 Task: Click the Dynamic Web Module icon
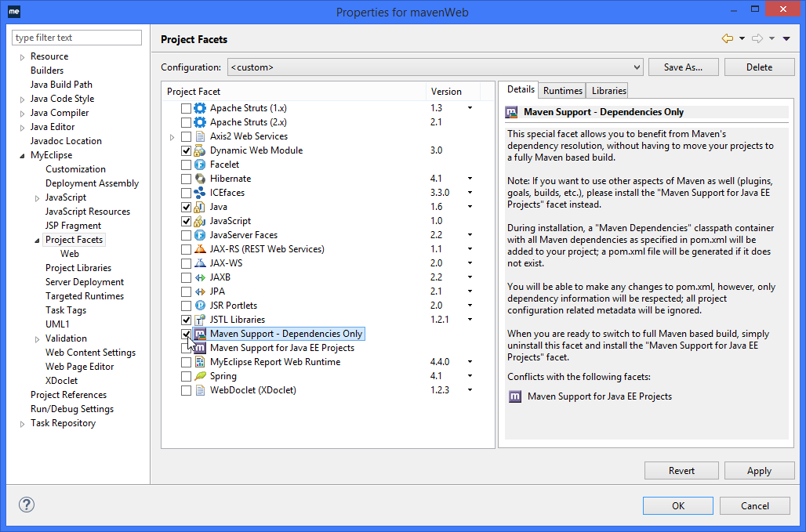199,150
